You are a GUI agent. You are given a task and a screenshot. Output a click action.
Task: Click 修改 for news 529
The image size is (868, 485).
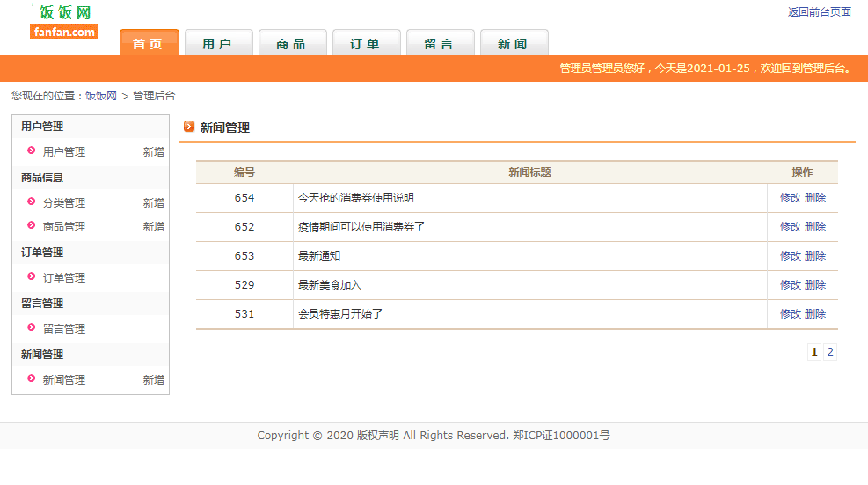point(791,285)
